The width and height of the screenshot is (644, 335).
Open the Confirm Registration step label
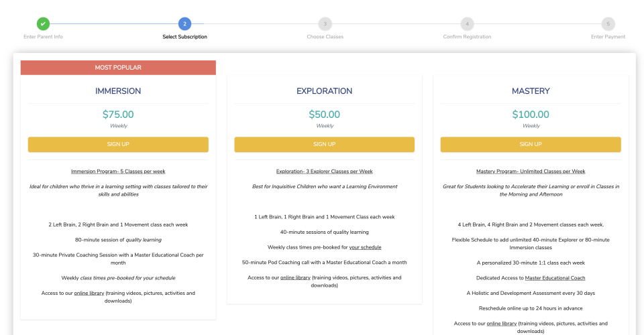pyautogui.click(x=467, y=37)
